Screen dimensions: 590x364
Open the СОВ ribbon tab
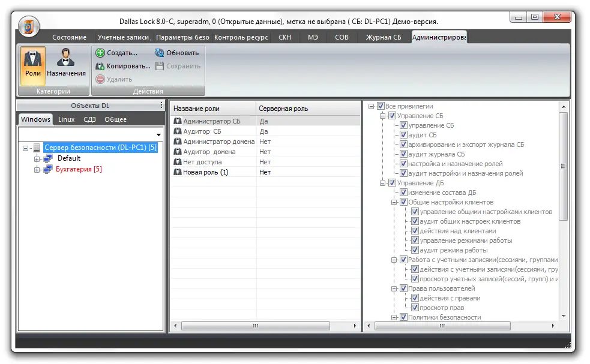(x=342, y=37)
